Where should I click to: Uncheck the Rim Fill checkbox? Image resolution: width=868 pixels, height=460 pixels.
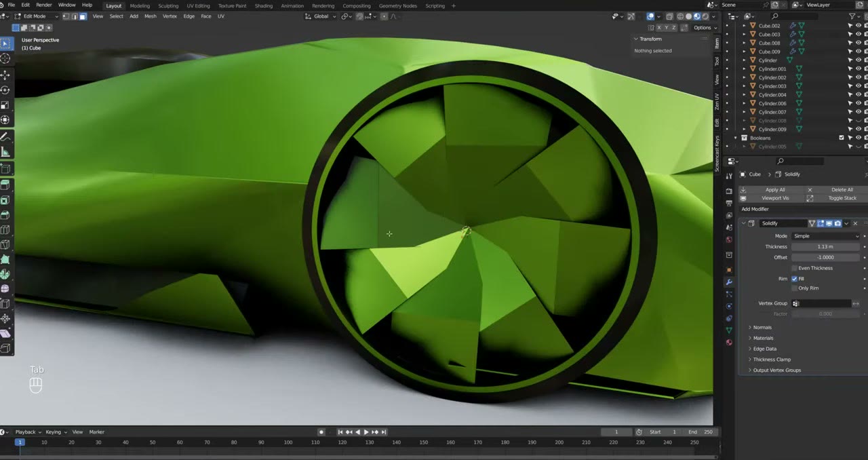(795, 278)
